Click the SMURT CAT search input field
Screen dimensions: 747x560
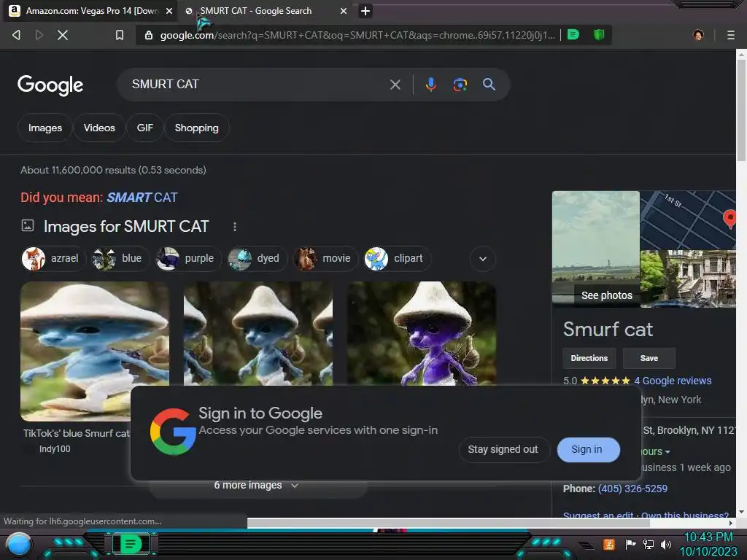(x=258, y=85)
